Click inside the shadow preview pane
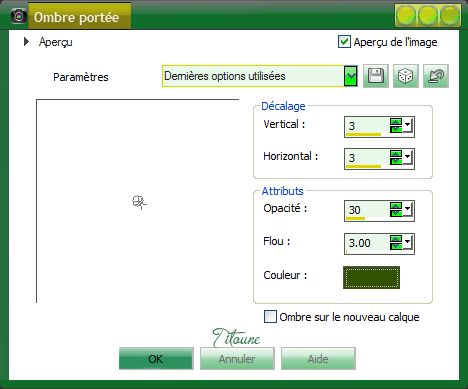Viewport: 468px width, 389px height. click(x=138, y=201)
